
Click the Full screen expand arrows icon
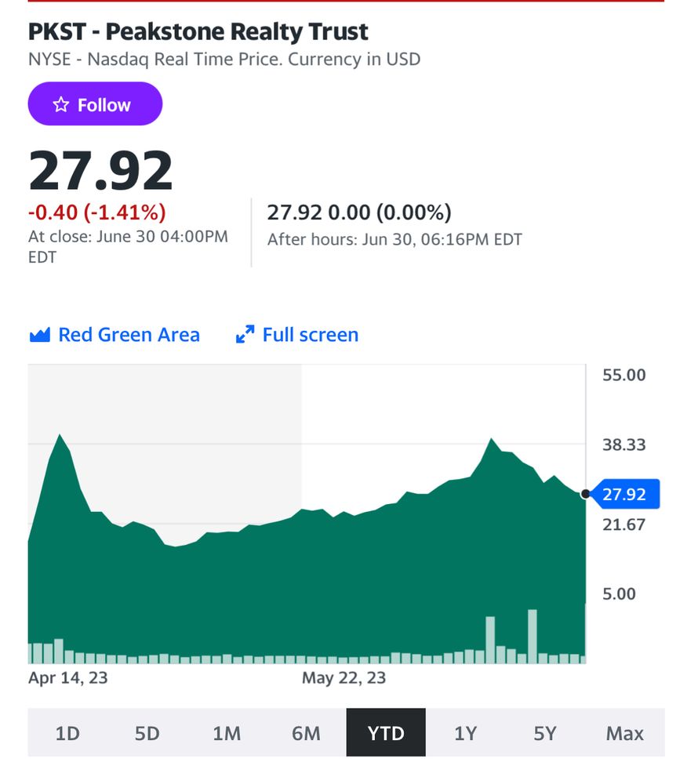245,336
